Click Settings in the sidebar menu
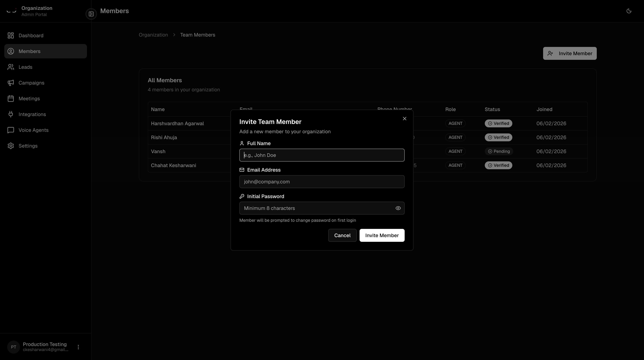Screen dimensions: 644x360 (x=28, y=146)
